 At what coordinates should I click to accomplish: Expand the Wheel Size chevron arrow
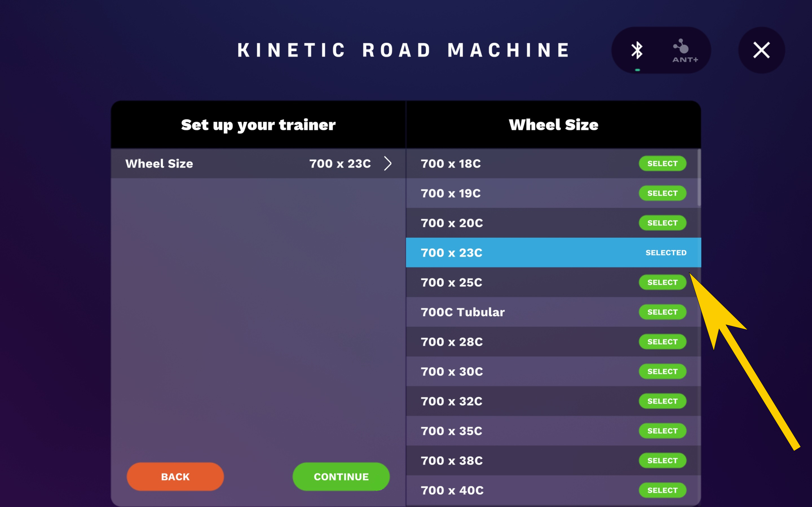click(388, 164)
